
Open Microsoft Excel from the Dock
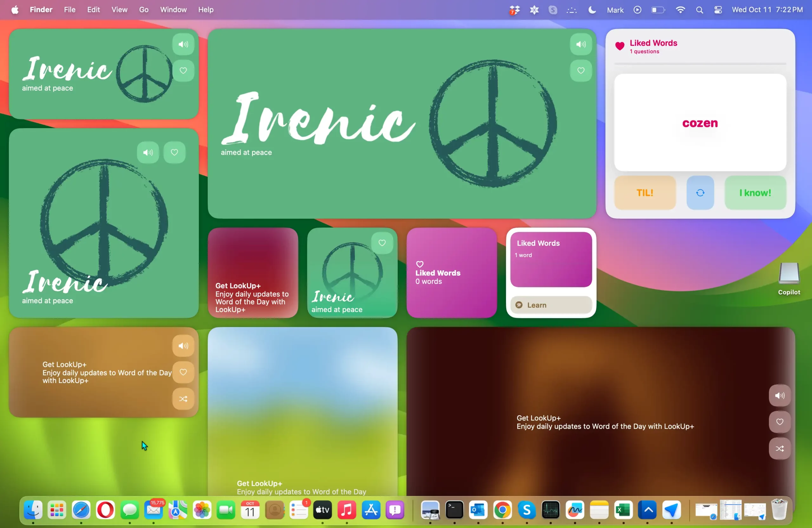[623, 510]
